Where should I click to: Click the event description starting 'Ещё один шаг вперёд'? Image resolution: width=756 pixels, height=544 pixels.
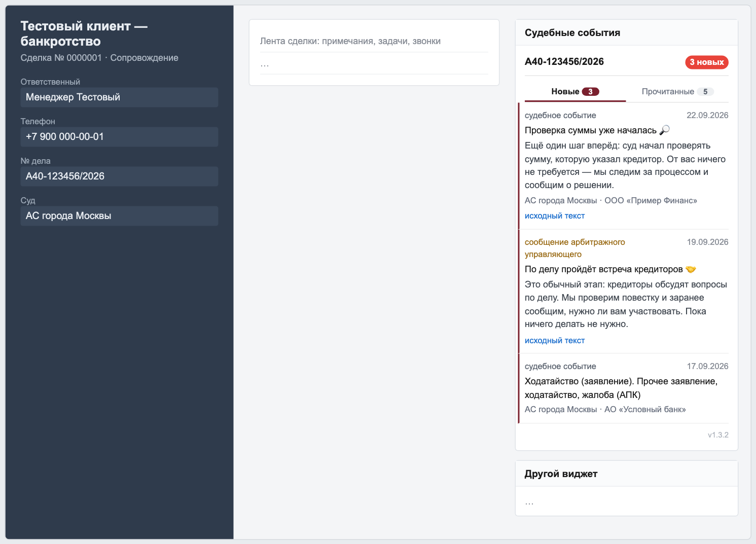click(x=625, y=165)
